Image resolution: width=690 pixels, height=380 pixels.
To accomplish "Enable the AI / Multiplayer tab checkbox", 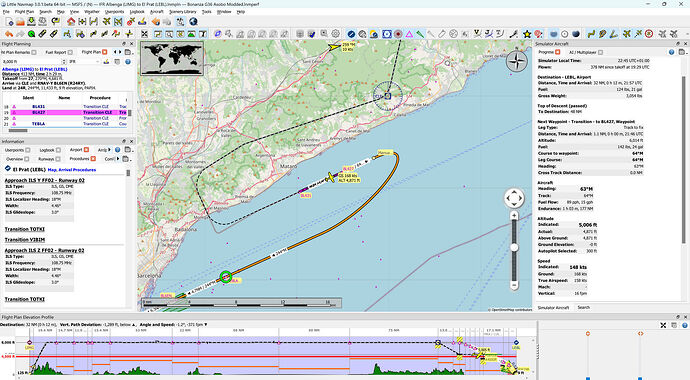I will coord(601,52).
